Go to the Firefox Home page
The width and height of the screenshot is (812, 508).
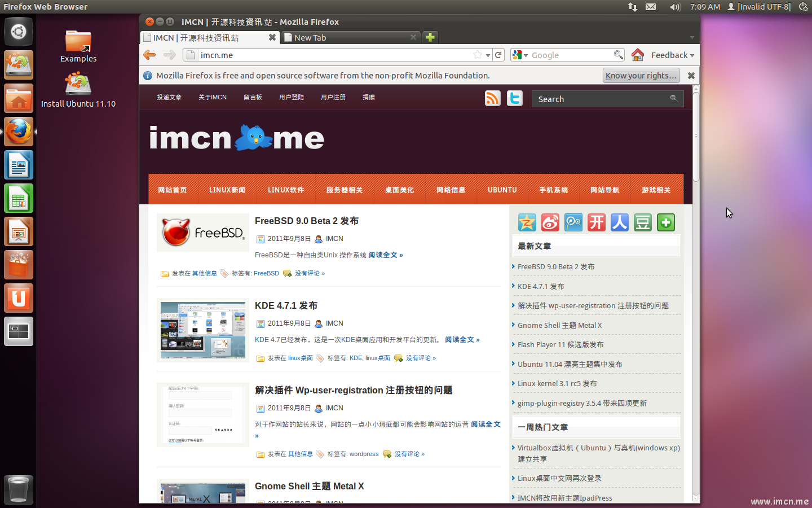pyautogui.click(x=638, y=55)
